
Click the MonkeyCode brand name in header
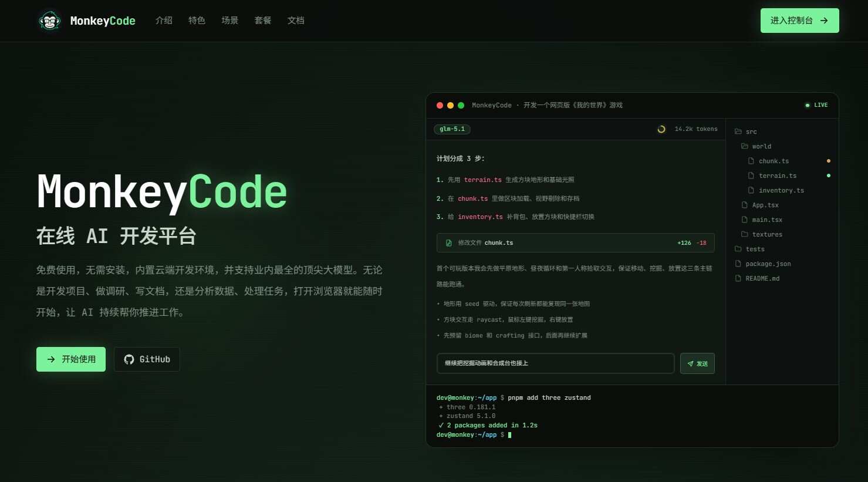pyautogui.click(x=103, y=21)
